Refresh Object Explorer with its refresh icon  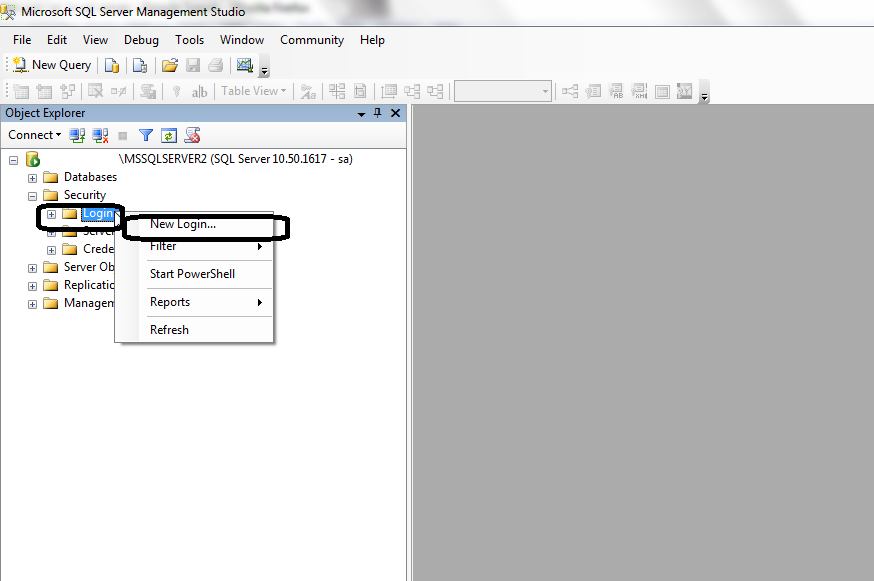pos(169,135)
